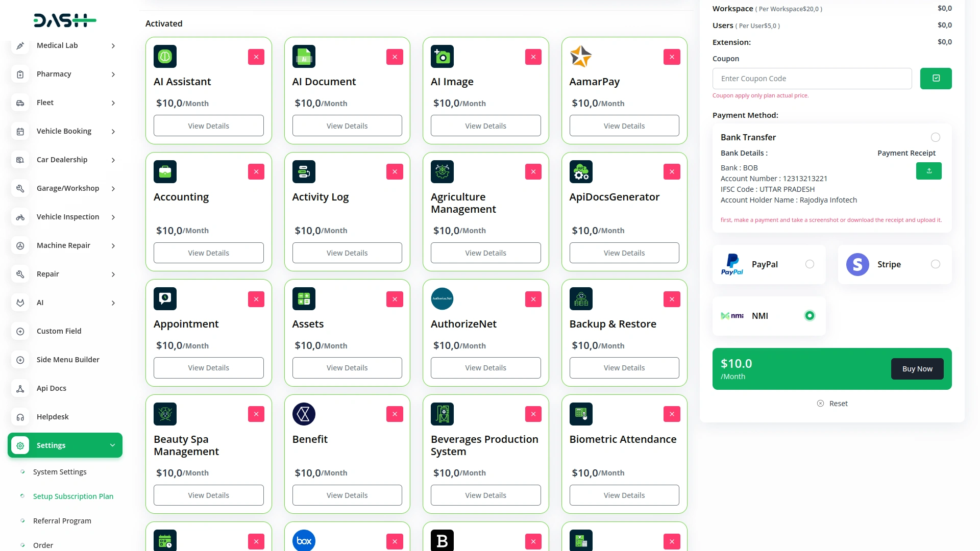
Task: Open the System Settings submenu item
Action: click(x=60, y=472)
